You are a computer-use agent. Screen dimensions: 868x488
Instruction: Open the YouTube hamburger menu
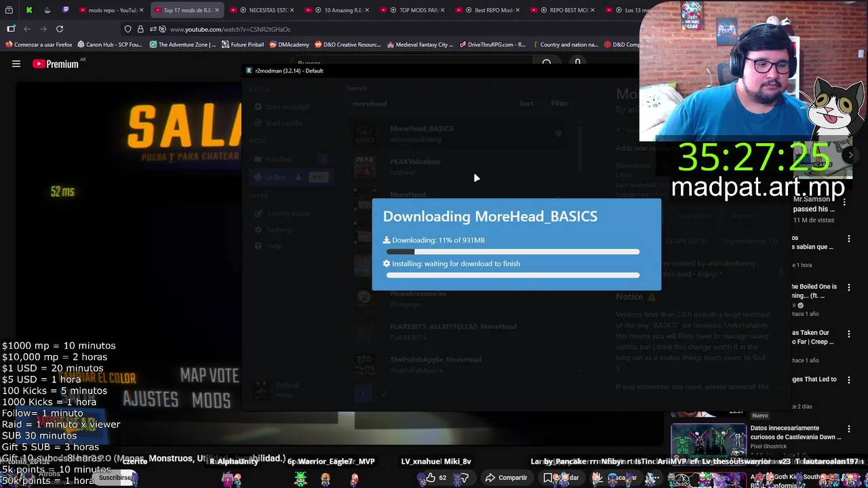click(16, 64)
